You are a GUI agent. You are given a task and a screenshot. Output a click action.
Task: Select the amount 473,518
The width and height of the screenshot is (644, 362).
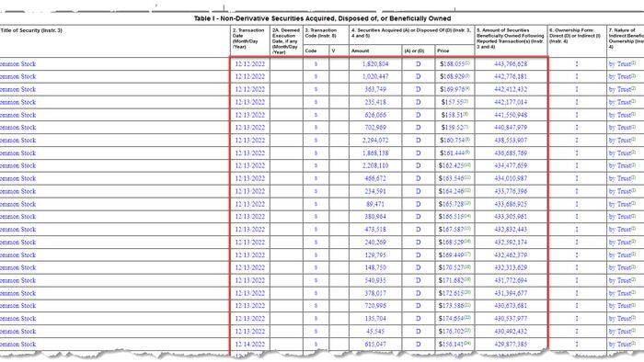[375, 230]
